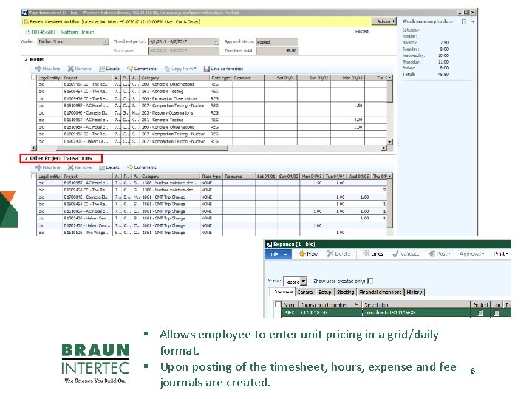
Task: Open the File menu in Expense window
Action: pos(278,254)
